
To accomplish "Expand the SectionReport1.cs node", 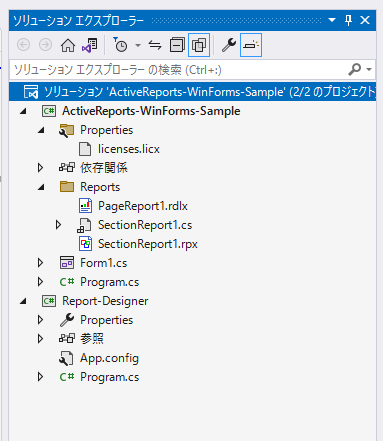I will [58, 225].
